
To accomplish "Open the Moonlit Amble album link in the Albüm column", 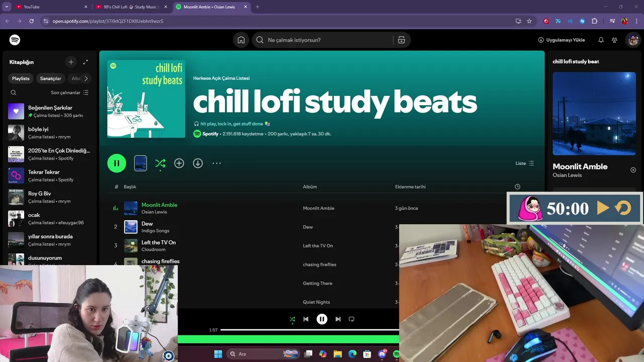I will pos(318,208).
